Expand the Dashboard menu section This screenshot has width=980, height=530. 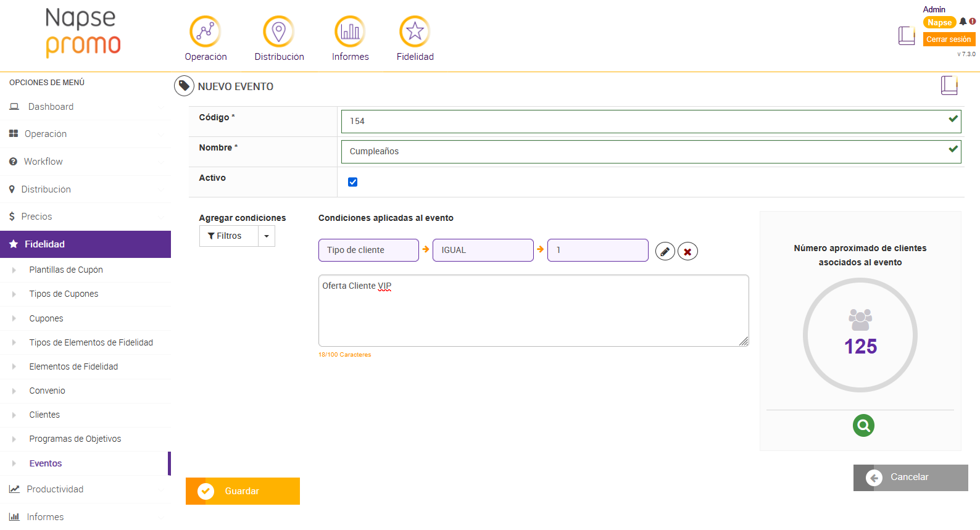pyautogui.click(x=51, y=107)
